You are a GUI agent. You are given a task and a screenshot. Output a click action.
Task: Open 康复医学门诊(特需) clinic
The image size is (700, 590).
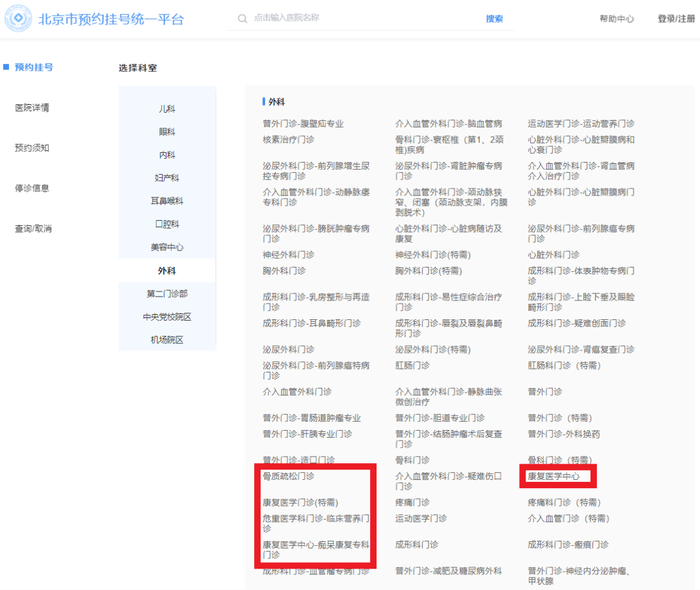point(300,503)
